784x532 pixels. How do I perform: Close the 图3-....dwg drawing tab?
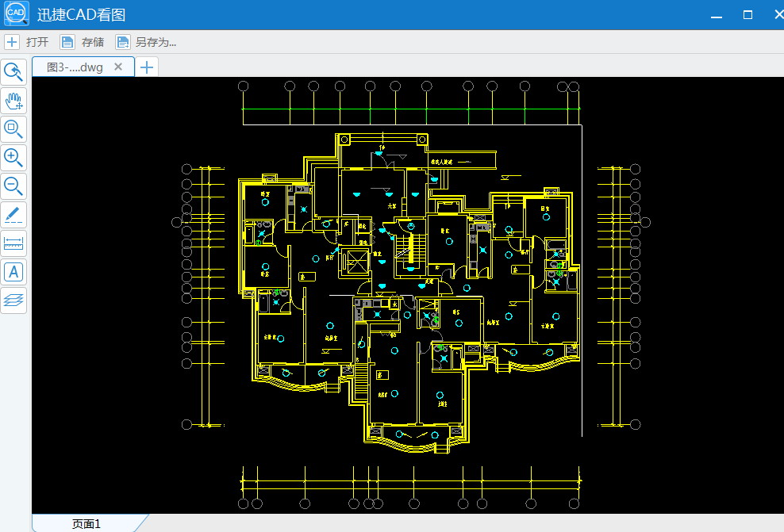118,67
